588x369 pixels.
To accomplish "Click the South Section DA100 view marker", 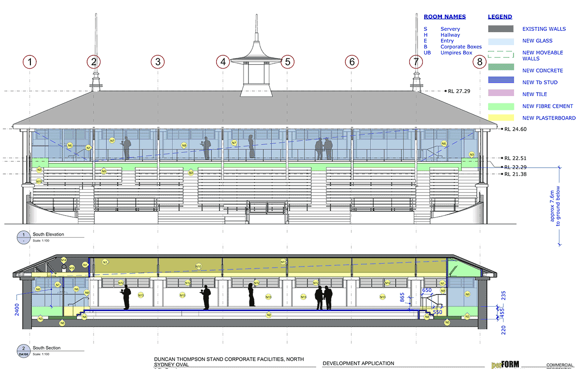I will click(23, 351).
